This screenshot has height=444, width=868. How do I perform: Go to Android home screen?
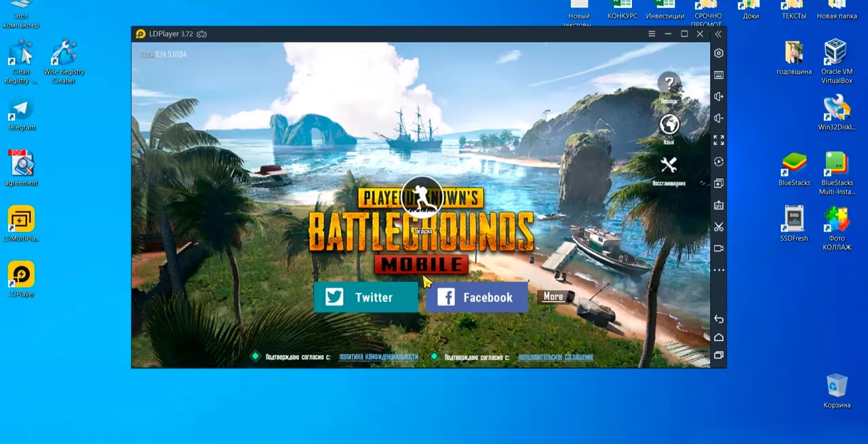[x=719, y=337]
